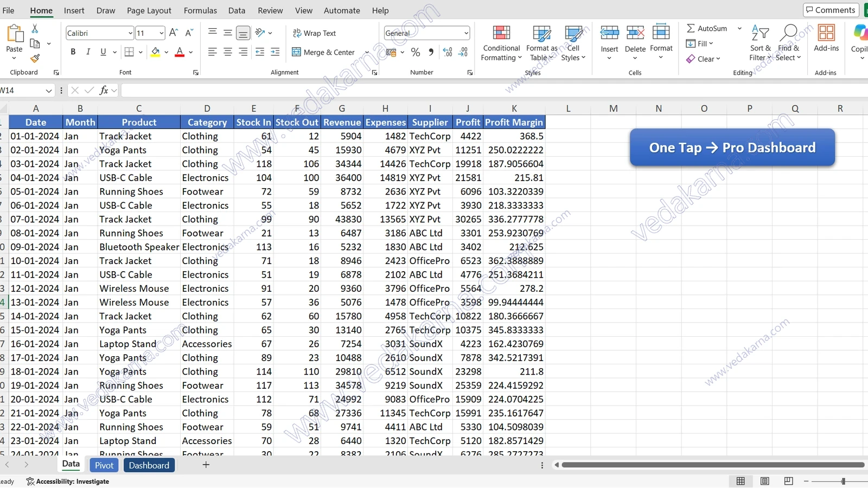Screen dimensions: 868x488
Task: Click the Insert Function fx icon
Action: tap(104, 91)
